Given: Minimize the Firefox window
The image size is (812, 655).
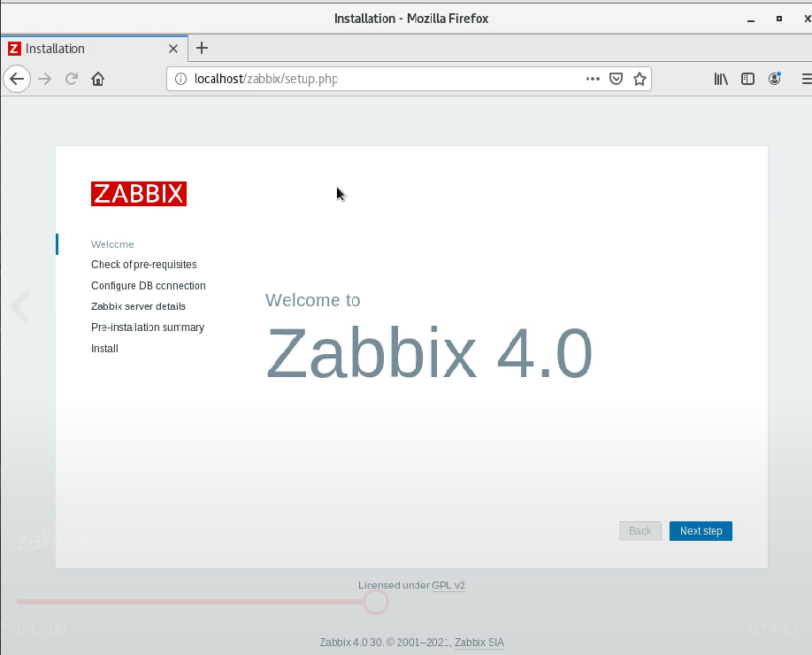Looking at the screenshot, I should tap(751, 19).
